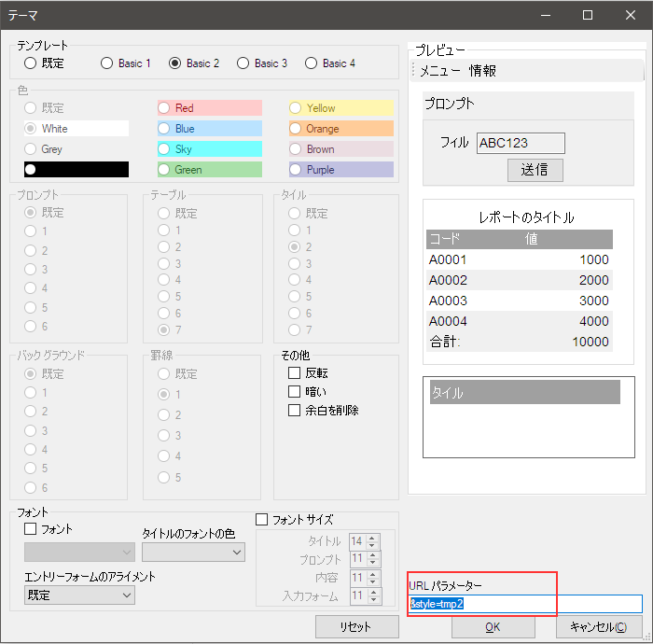This screenshot has height=644, width=653.
Task: Click the リセット button
Action: 357,627
